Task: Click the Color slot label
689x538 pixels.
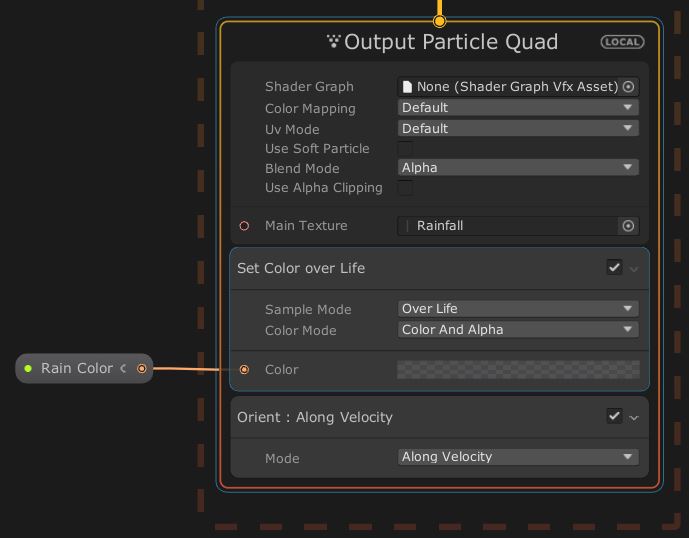Action: click(x=282, y=370)
